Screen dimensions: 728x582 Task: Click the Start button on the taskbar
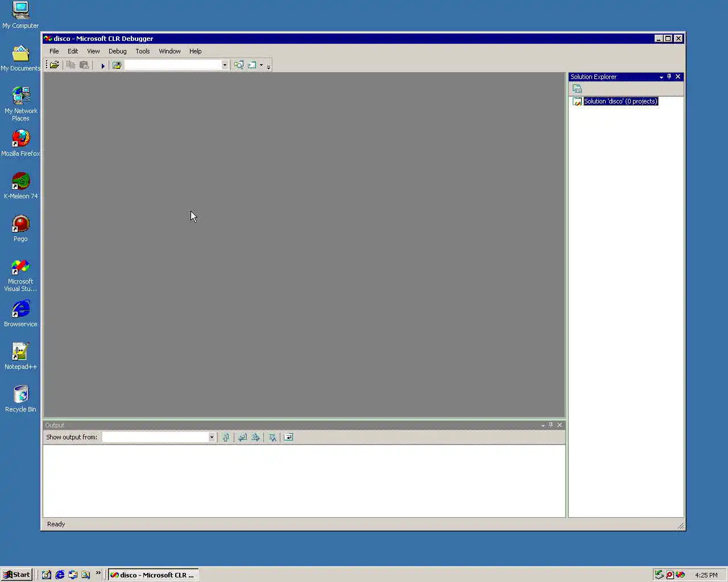click(x=16, y=575)
